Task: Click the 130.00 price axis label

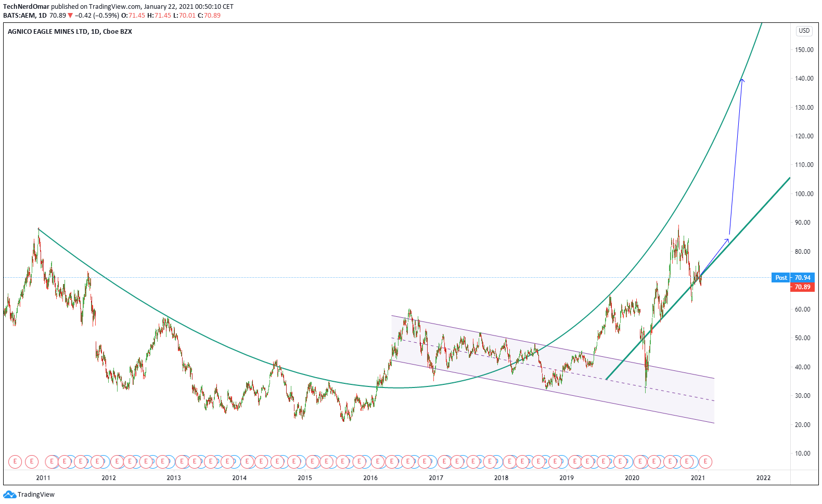Action: tap(804, 108)
